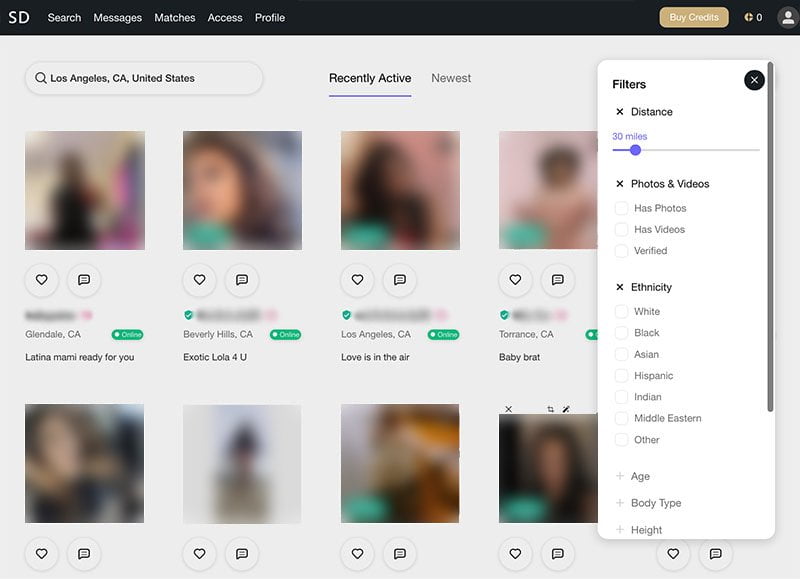Click verified shield badge on Los Angeles profile
This screenshot has height=579, width=800.
click(x=346, y=315)
